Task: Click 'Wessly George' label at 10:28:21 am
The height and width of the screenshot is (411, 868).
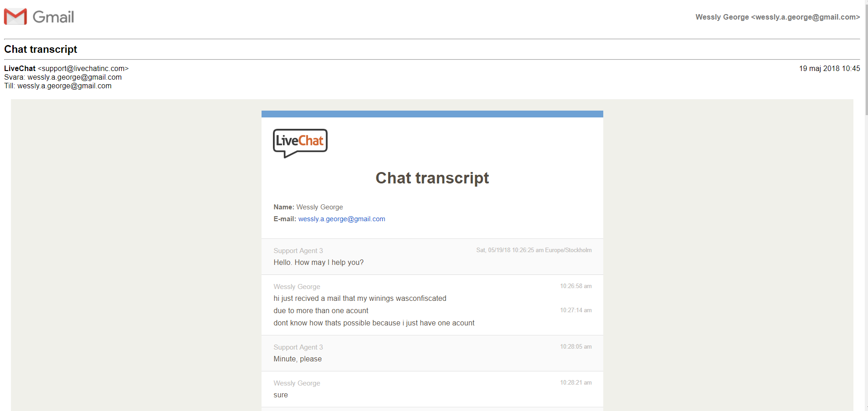Action: 297,383
